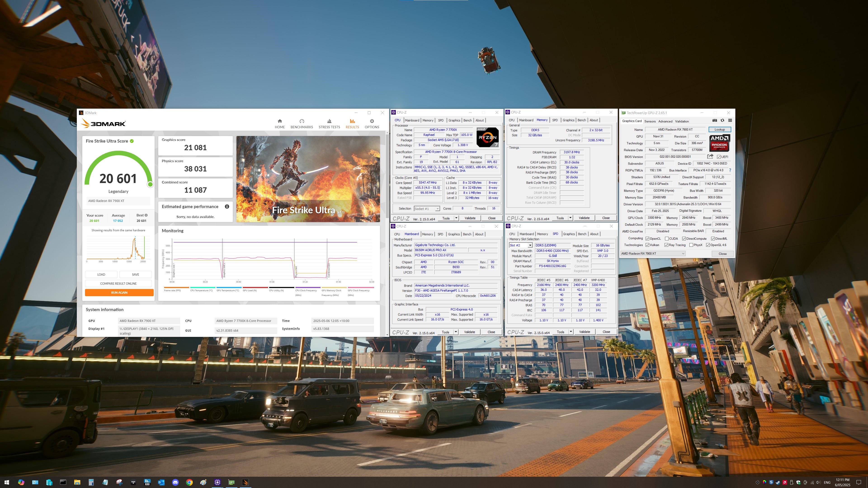The width and height of the screenshot is (868, 488).
Task: Click COMPARE RESULT ONLINE button
Action: coord(118,284)
